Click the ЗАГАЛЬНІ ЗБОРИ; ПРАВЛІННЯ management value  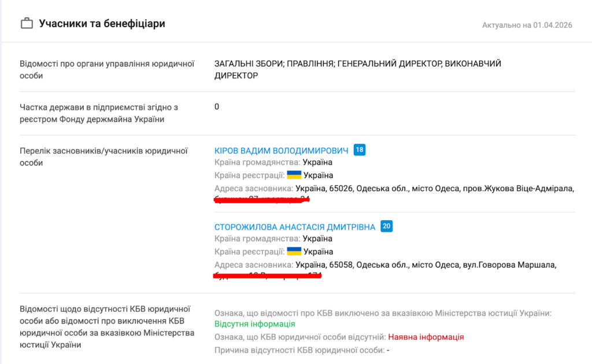(357, 69)
